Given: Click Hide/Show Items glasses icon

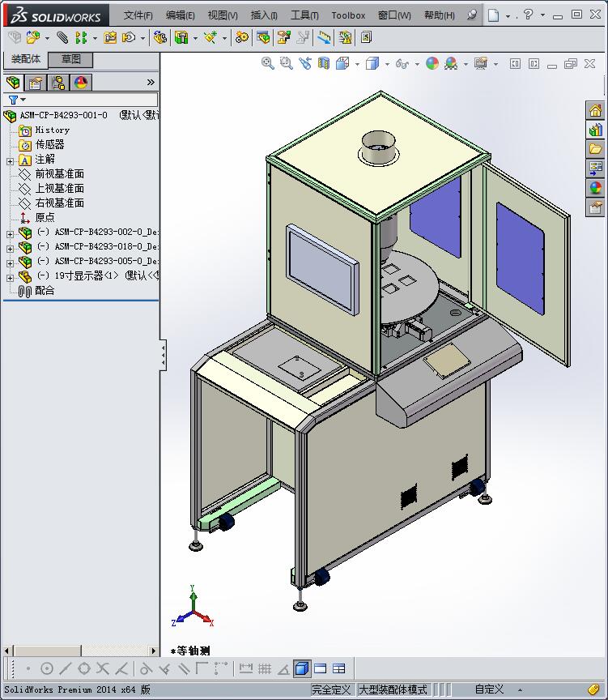Looking at the screenshot, I should pyautogui.click(x=402, y=64).
